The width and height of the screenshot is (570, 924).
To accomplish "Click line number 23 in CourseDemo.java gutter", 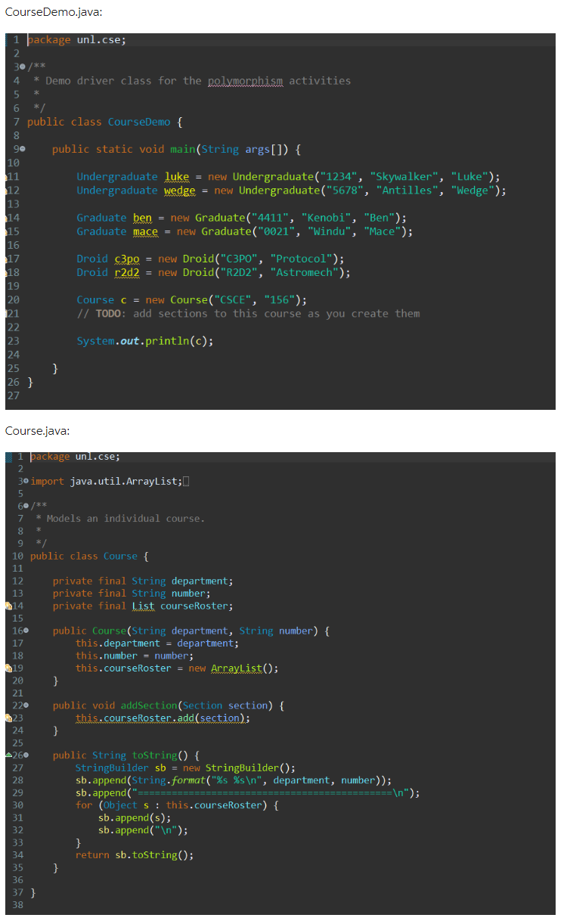I will point(13,341).
